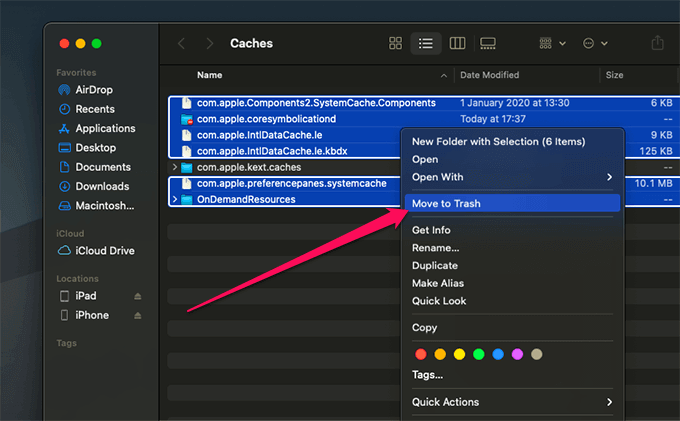Apply the gray tag color
Image resolution: width=680 pixels, height=421 pixels.
point(536,354)
